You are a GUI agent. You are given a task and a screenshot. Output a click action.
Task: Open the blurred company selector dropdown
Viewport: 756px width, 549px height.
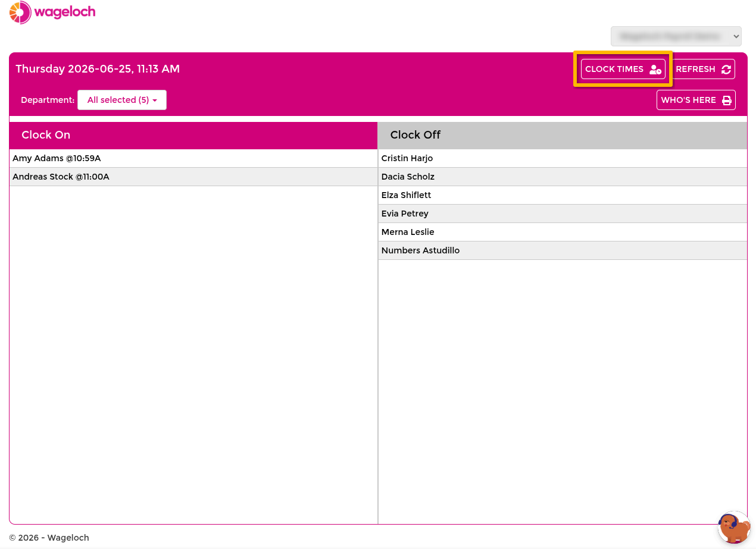tap(676, 36)
